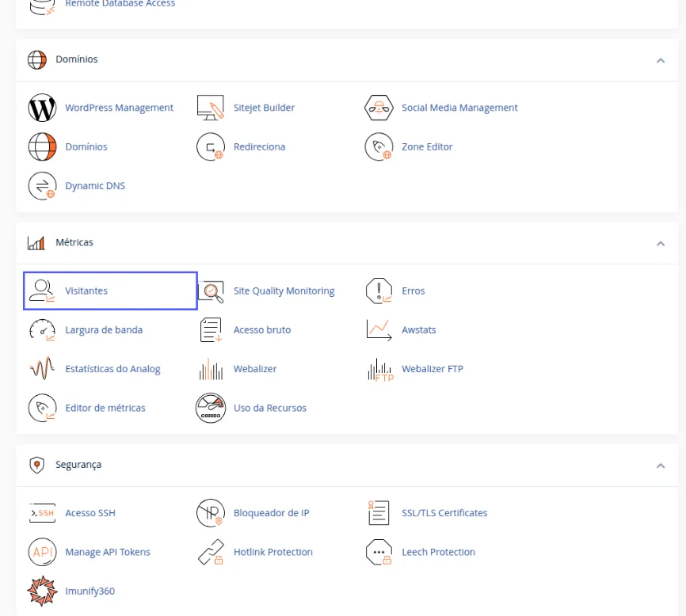Click the Manage API Tokens icon
The image size is (686, 616).
pyautogui.click(x=42, y=552)
